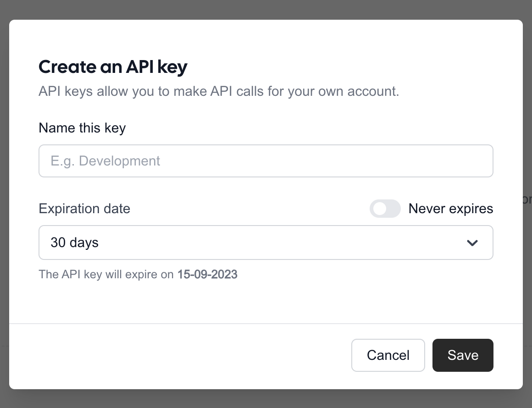Image resolution: width=532 pixels, height=408 pixels.
Task: Open the Expiration date dropdown
Action: (x=266, y=243)
